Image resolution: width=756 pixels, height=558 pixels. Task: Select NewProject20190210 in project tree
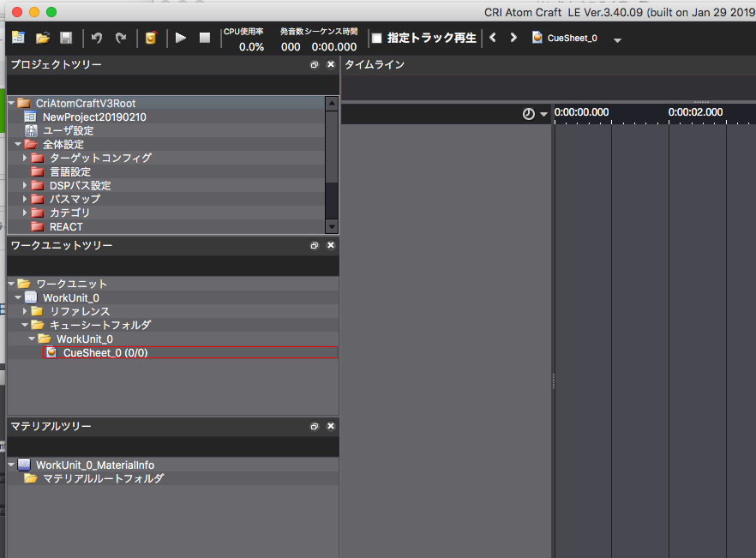94,117
